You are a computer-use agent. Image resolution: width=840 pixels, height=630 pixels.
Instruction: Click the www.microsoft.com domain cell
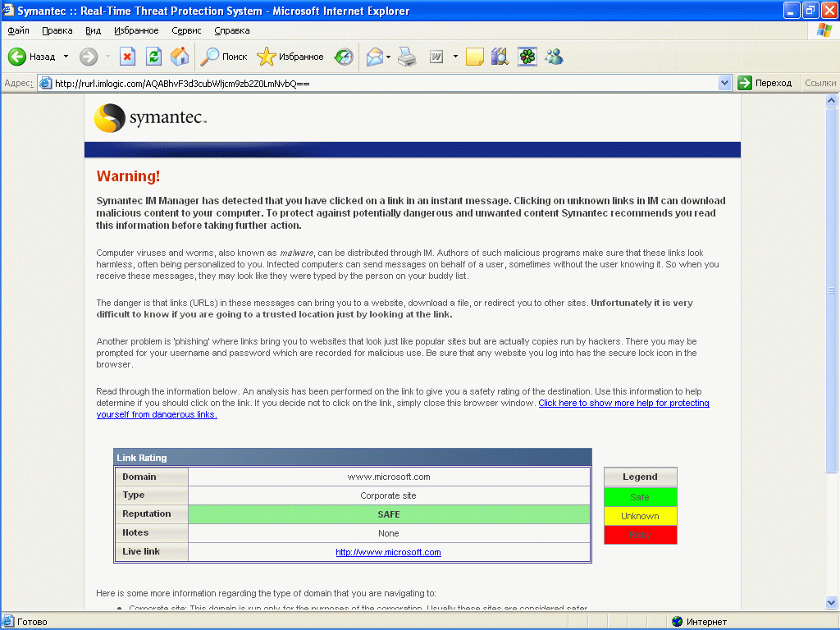(x=389, y=477)
